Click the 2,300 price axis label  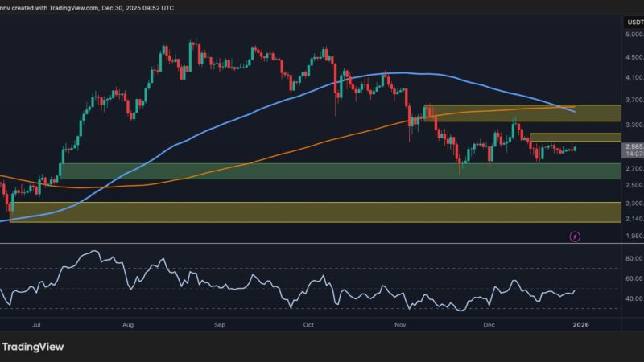tap(634, 204)
